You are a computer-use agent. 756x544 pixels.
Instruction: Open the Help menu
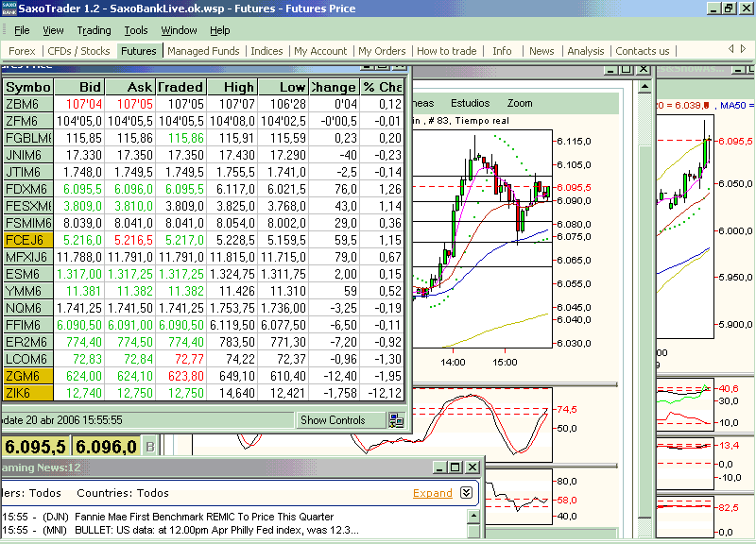pyautogui.click(x=220, y=30)
